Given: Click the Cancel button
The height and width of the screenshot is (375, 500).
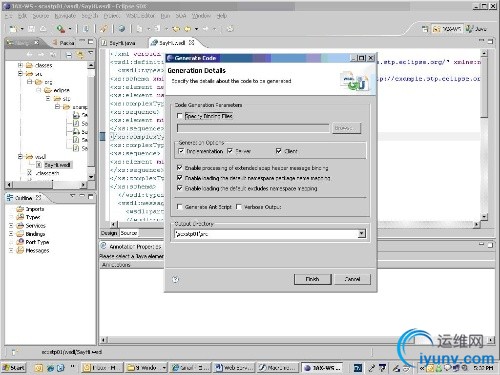Looking at the screenshot, I should click(352, 279).
